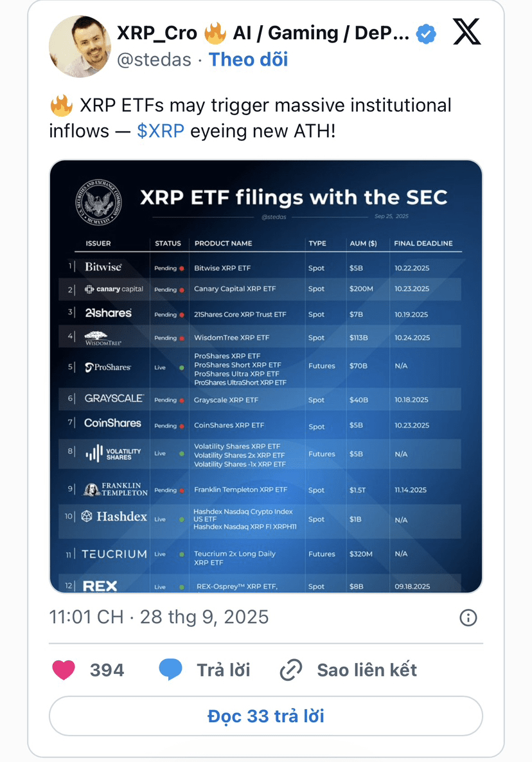The width and height of the screenshot is (532, 762).
Task: Click the chain link copy icon
Action: [291, 670]
